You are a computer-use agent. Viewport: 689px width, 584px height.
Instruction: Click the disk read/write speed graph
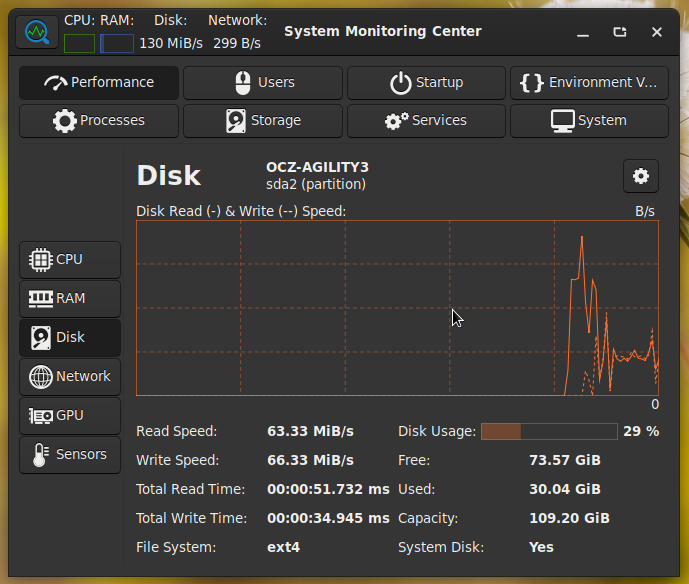pos(397,308)
